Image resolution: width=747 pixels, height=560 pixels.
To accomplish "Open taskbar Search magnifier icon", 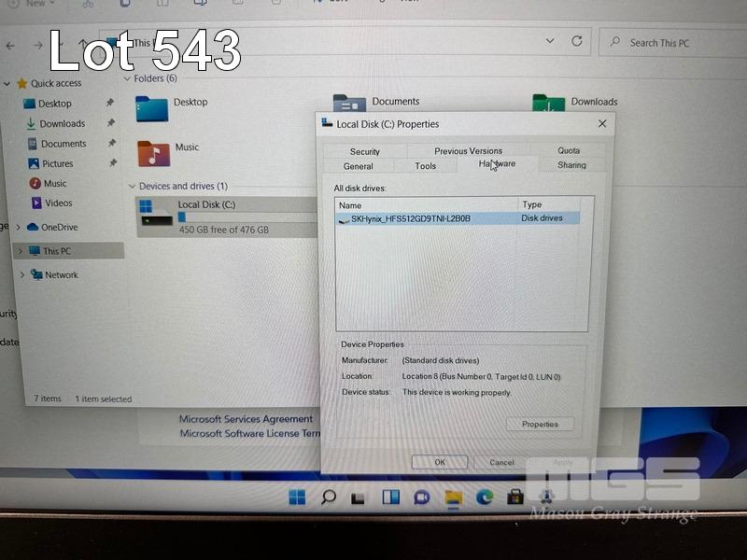I will pyautogui.click(x=328, y=497).
